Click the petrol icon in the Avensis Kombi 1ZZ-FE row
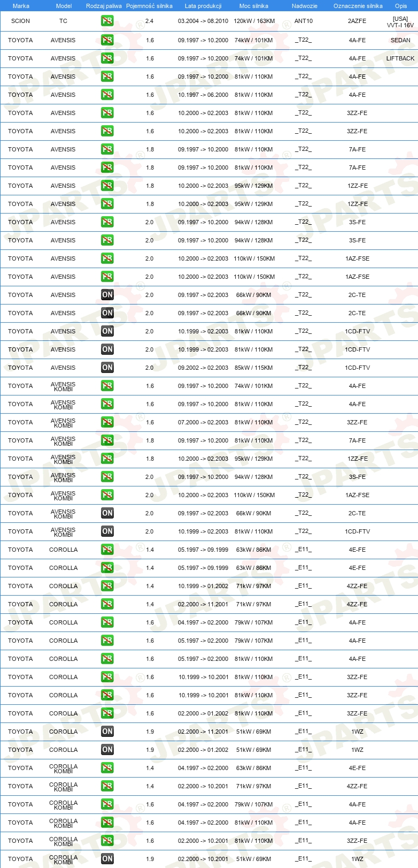This screenshot has height=868, width=418. click(x=107, y=459)
